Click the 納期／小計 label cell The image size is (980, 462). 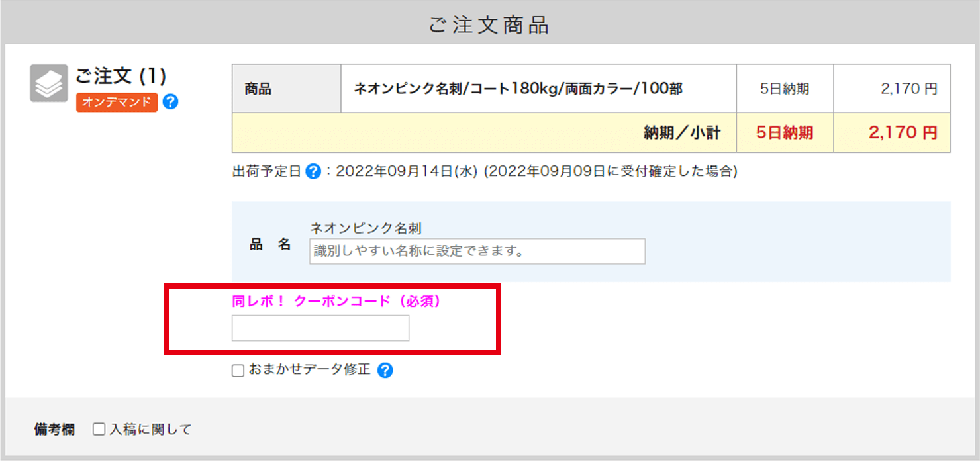pos(682,132)
